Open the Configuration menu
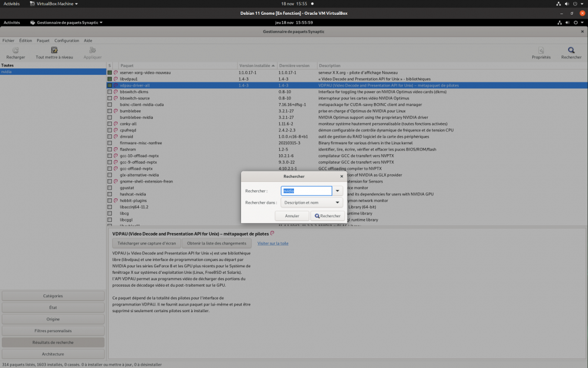This screenshot has height=368, width=588. (67, 41)
